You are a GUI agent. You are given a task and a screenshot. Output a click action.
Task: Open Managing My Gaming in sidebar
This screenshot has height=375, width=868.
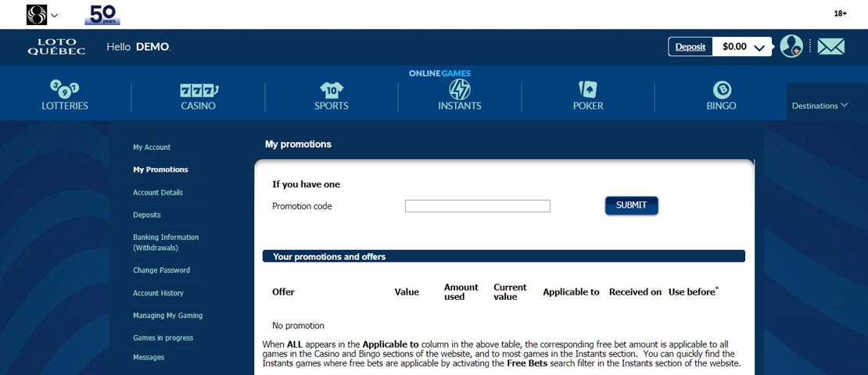167,316
